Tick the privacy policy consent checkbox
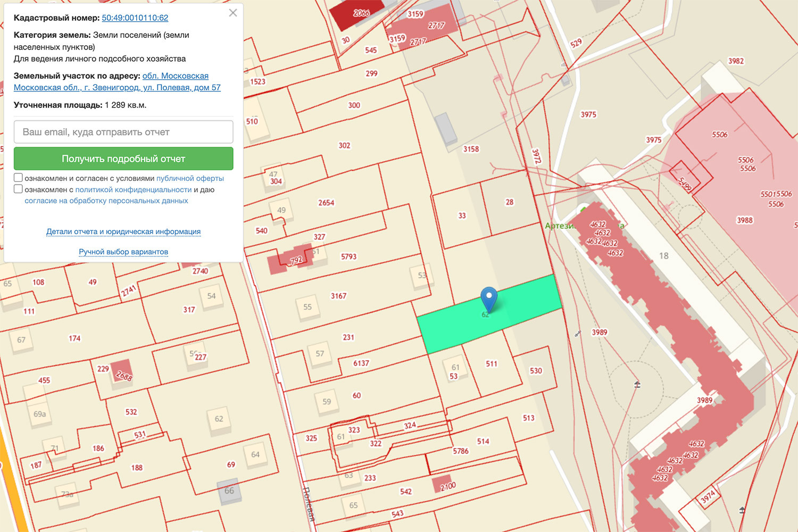The image size is (798, 532). pos(18,189)
